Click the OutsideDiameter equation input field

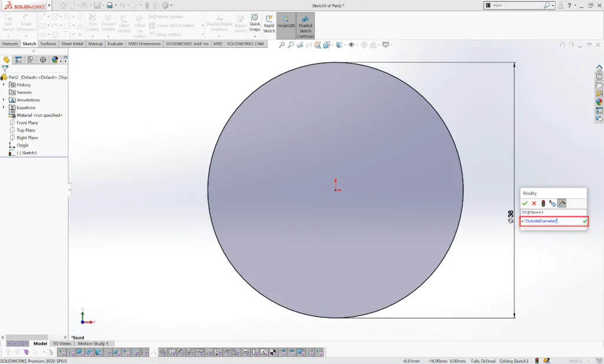[x=554, y=221]
